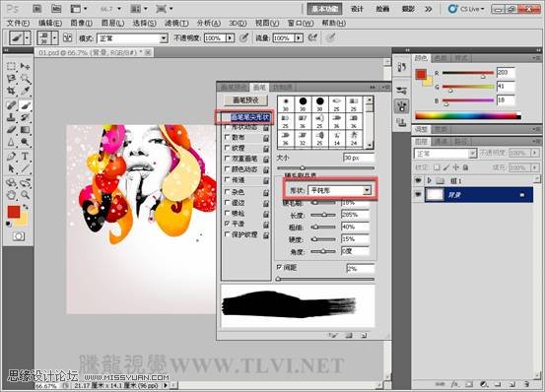Viewport: 545px width, 392px height.
Task: Uncheck the 平滑 checkbox
Action: click(x=228, y=224)
